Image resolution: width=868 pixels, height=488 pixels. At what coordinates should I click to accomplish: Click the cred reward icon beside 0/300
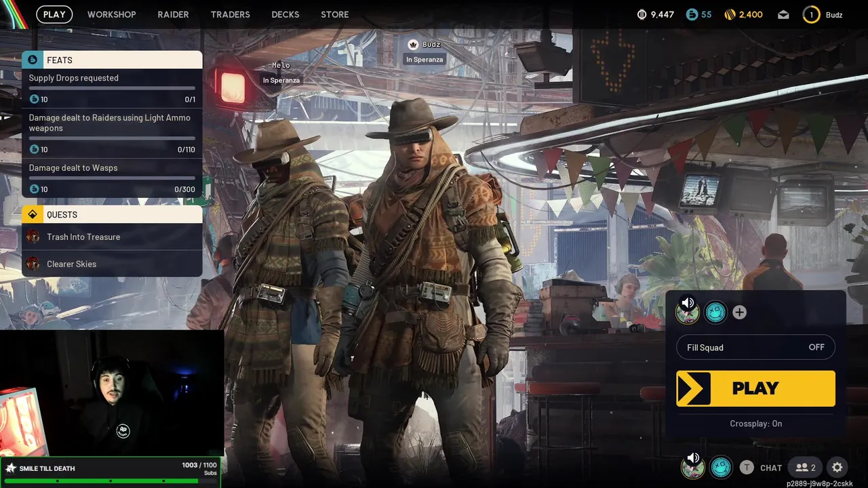(35, 189)
